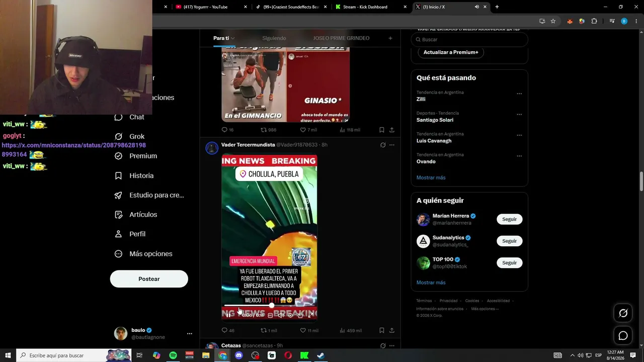Switch to the Siguiendo tab
Screen dimensions: 644x362
click(x=274, y=38)
